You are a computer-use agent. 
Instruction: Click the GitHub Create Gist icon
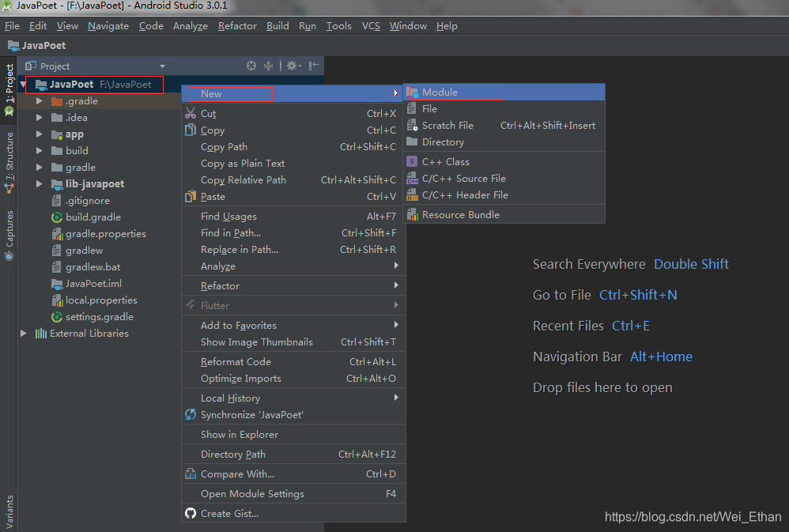click(x=191, y=513)
